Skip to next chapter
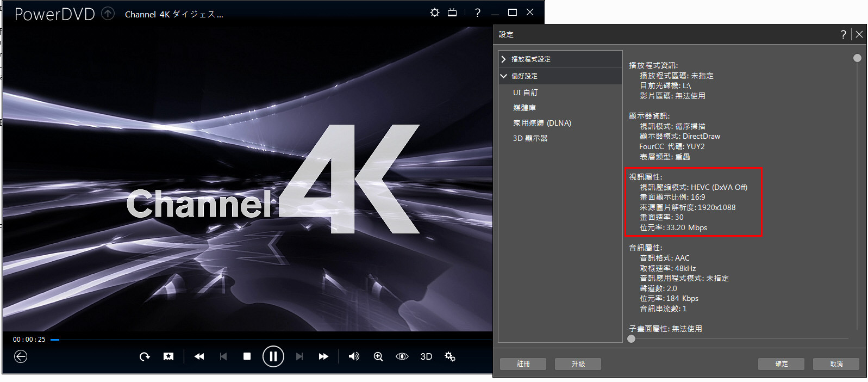This screenshot has width=868, height=382. tap(299, 356)
